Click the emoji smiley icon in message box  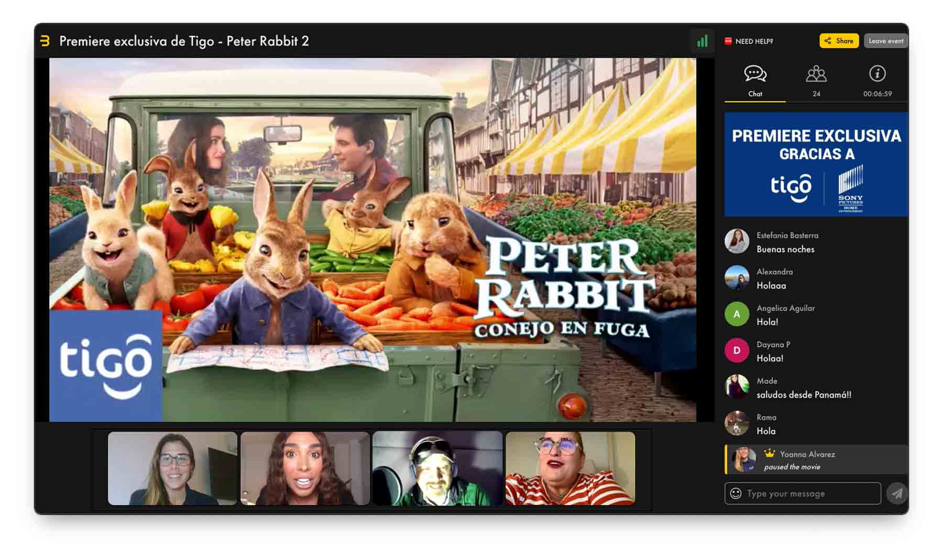pos(736,493)
